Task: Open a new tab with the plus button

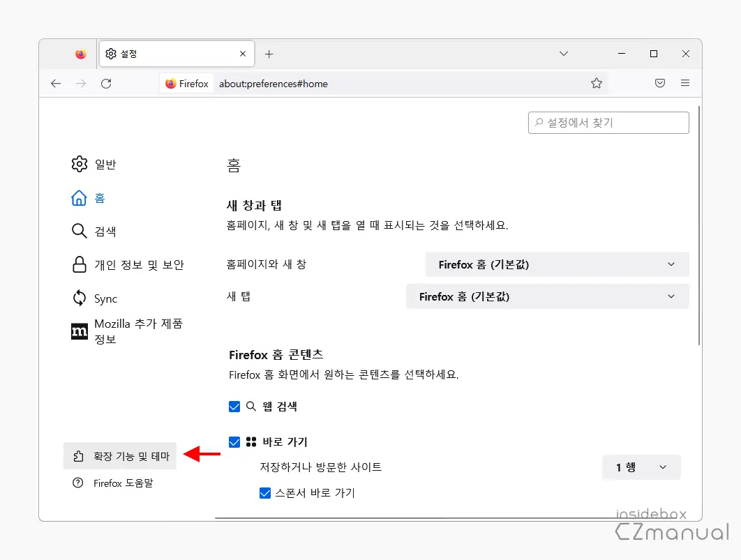Action: pyautogui.click(x=269, y=54)
